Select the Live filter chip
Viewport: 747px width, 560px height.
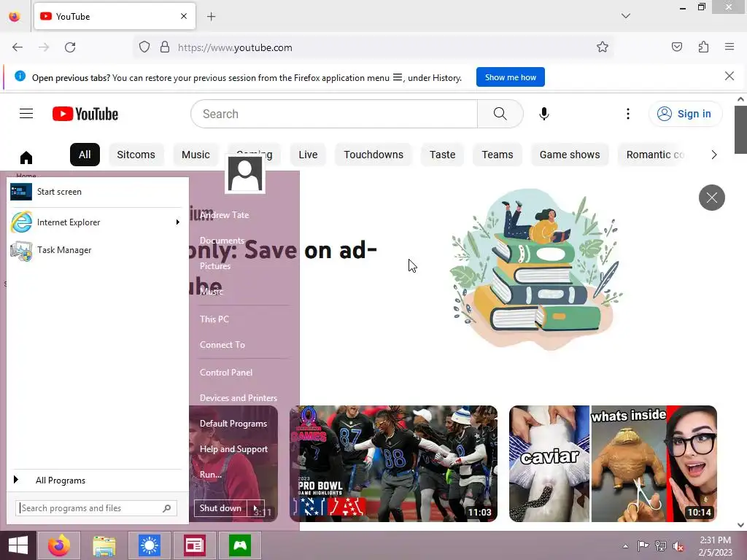(309, 155)
